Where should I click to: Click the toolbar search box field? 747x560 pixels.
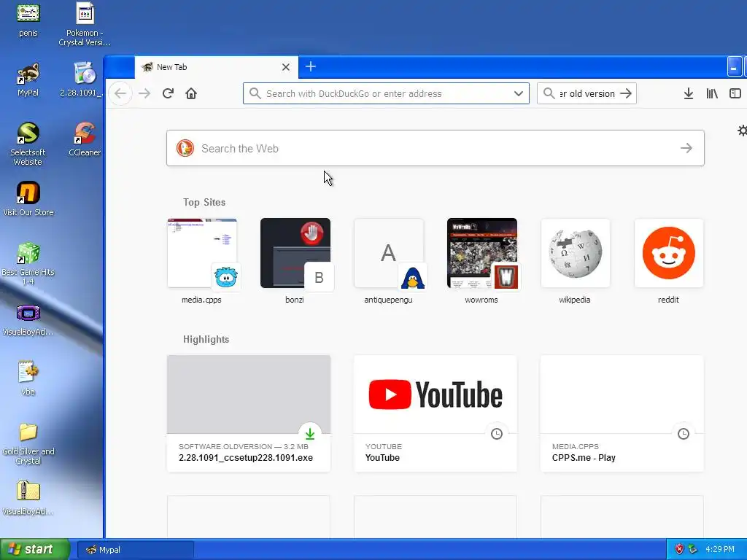tap(587, 93)
